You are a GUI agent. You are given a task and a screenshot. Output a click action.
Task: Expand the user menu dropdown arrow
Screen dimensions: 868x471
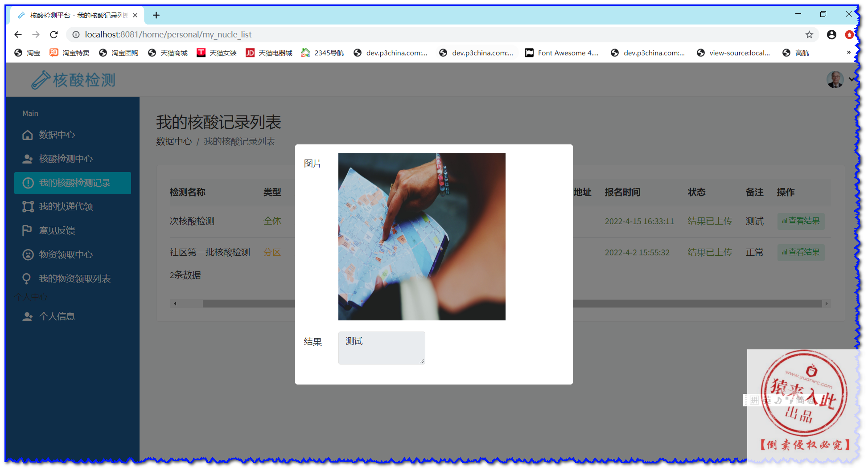click(x=852, y=79)
